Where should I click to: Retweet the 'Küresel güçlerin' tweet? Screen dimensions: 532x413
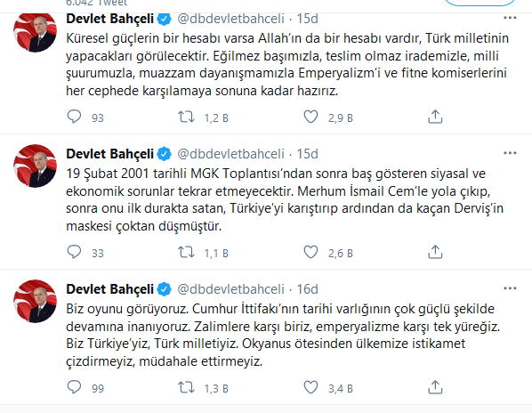point(186,117)
